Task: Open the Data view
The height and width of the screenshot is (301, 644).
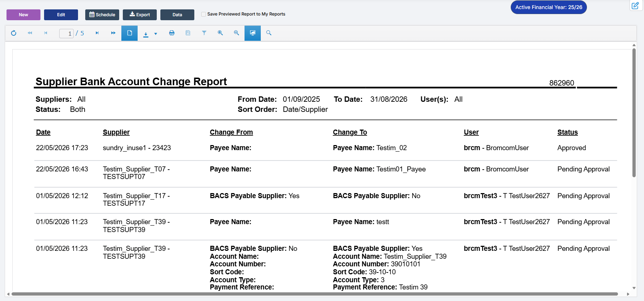Action: click(177, 15)
